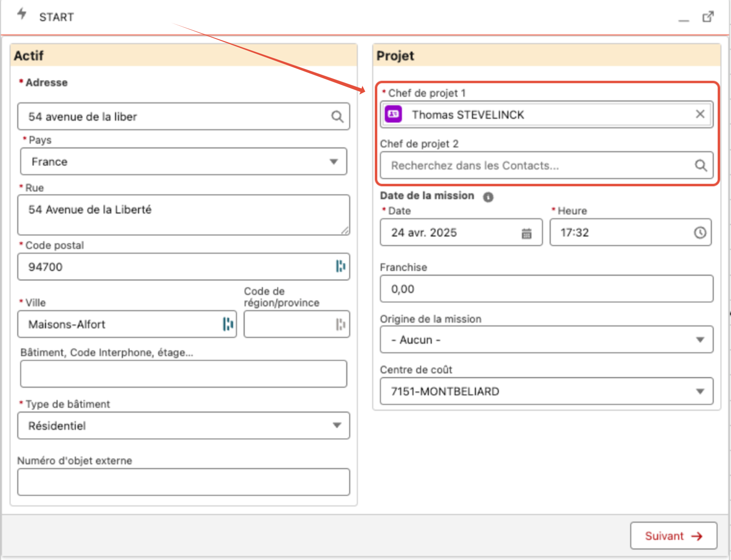Click the Chef de projet 2 search icon

(701, 165)
